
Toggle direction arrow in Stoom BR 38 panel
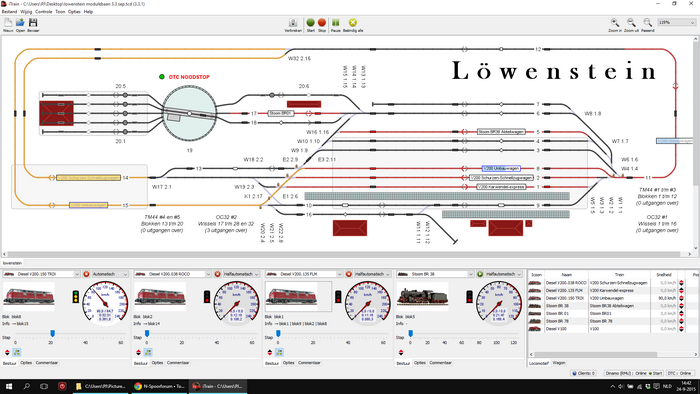[401, 352]
